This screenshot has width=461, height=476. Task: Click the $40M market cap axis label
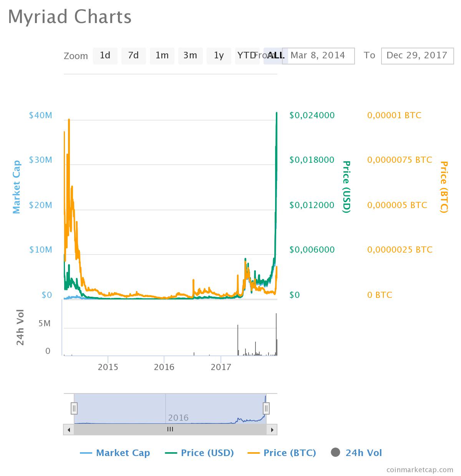pos(40,115)
